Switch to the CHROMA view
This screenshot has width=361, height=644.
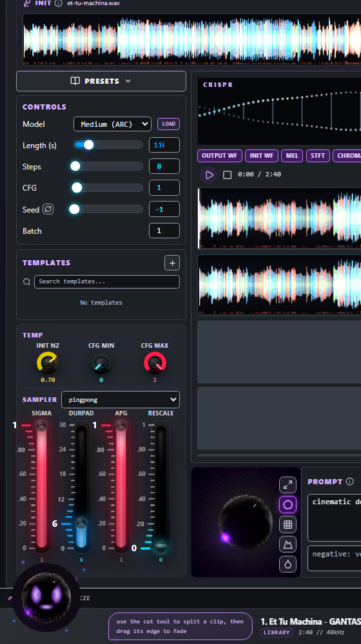(347, 156)
